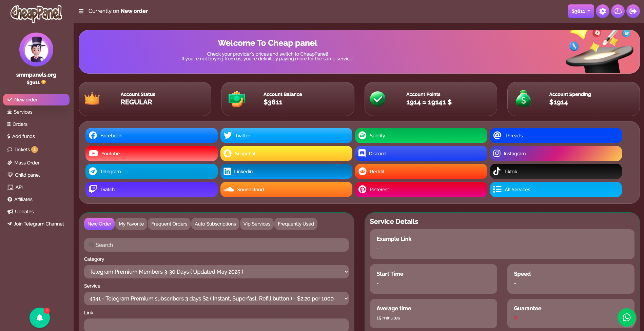Open the Auto Subscriptions tab
Image resolution: width=644 pixels, height=331 pixels.
[x=215, y=224]
